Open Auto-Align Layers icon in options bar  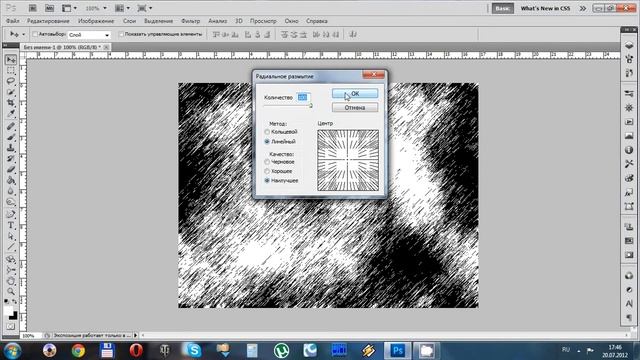(x=353, y=35)
